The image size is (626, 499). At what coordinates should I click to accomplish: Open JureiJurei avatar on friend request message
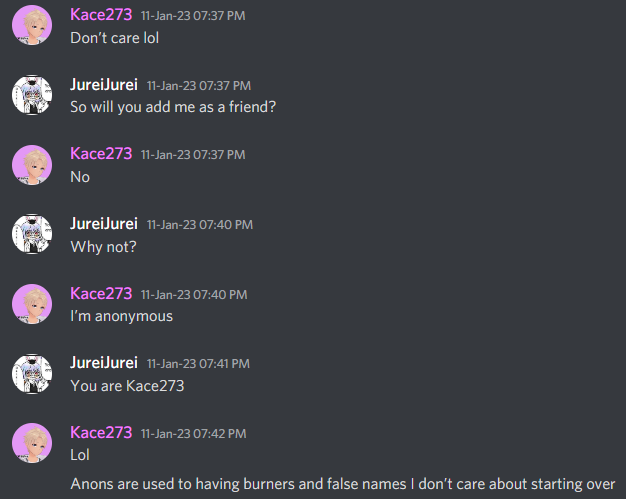[x=32, y=95]
